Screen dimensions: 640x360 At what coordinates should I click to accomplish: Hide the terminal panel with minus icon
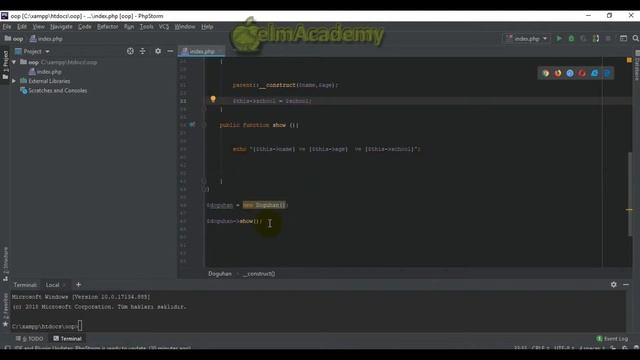[x=626, y=284]
